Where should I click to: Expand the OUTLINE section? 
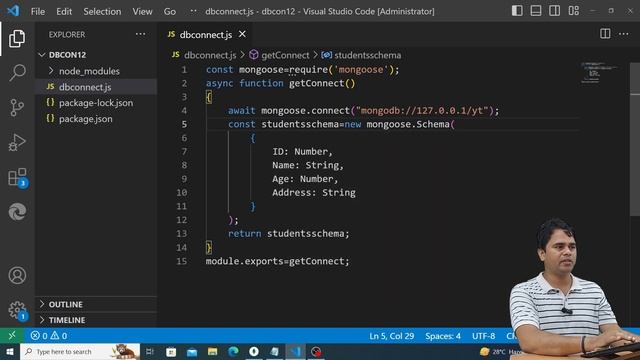coord(65,304)
